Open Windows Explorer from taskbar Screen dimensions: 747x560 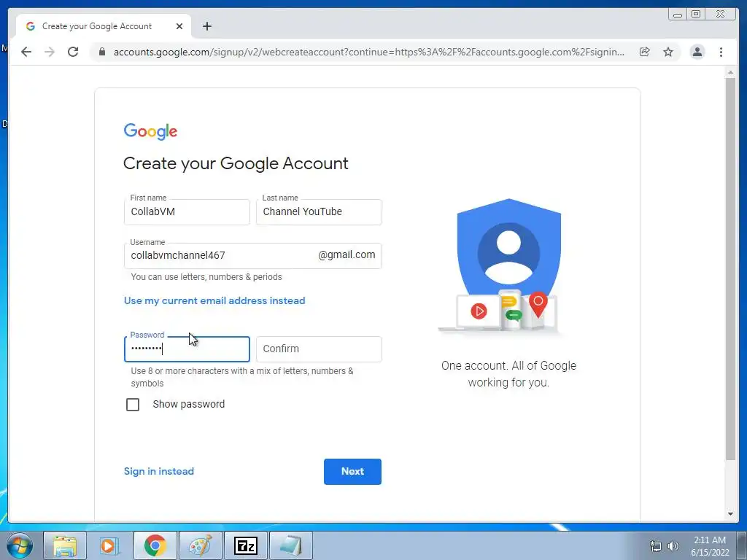[x=65, y=545]
